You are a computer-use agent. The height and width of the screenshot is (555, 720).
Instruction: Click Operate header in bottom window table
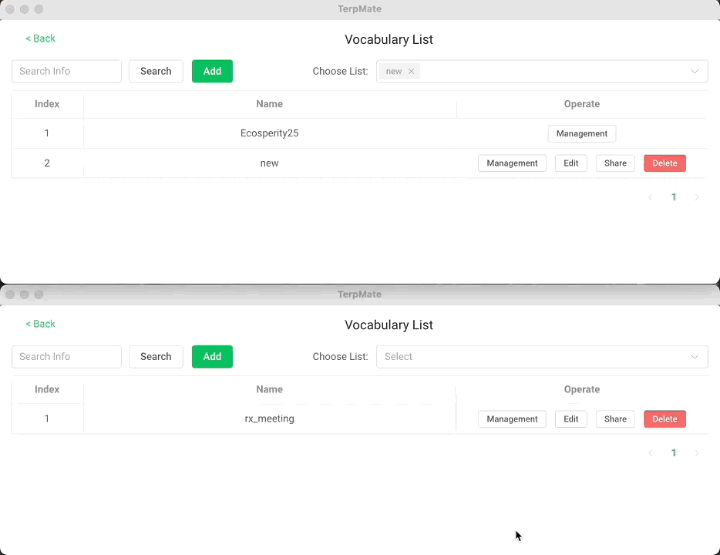tap(582, 389)
